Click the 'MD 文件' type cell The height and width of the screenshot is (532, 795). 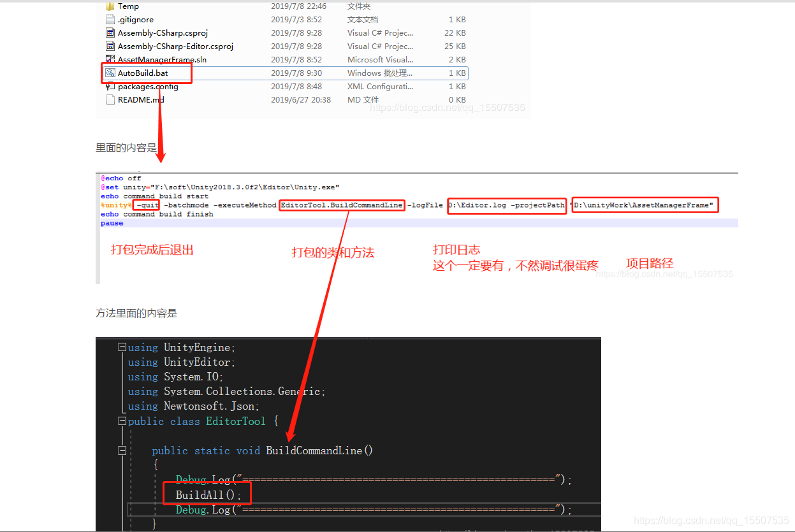point(363,100)
